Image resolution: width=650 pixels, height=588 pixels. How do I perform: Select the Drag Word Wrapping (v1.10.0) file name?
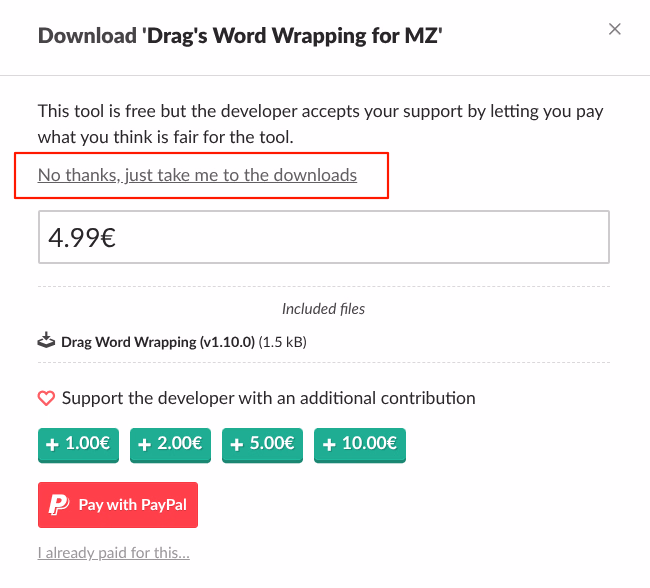point(158,342)
